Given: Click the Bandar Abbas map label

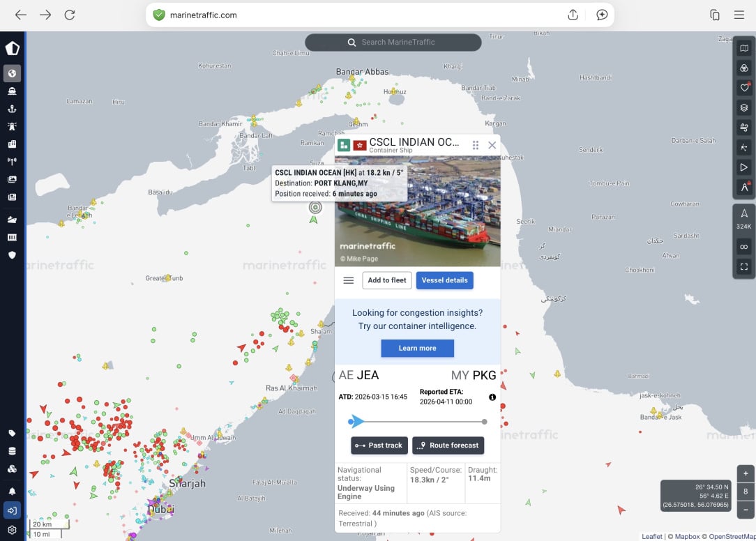Looking at the screenshot, I should point(362,72).
